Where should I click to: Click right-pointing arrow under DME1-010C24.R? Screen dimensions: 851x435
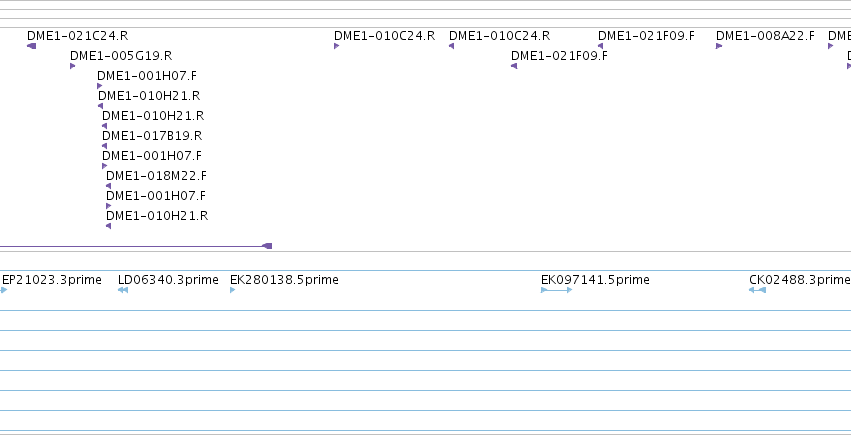pos(336,46)
